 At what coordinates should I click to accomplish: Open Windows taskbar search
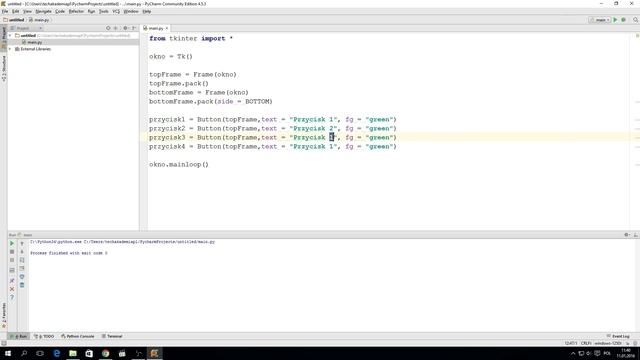tap(24, 353)
